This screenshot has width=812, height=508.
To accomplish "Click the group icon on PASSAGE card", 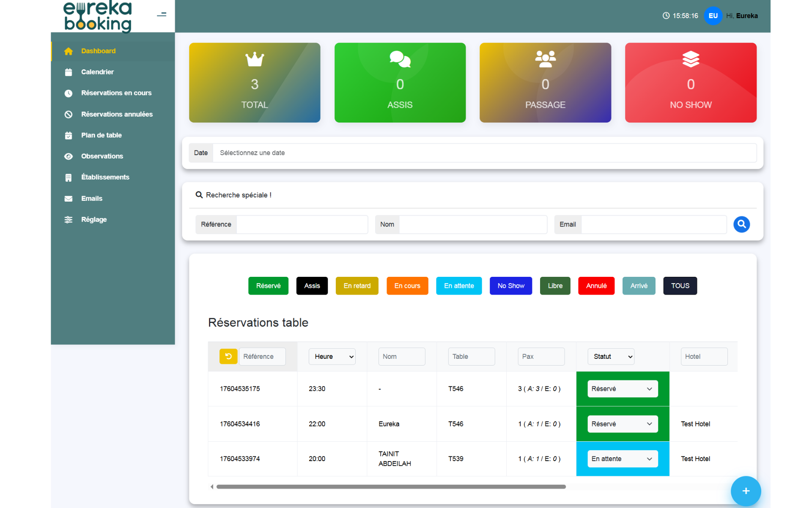I will [545, 59].
